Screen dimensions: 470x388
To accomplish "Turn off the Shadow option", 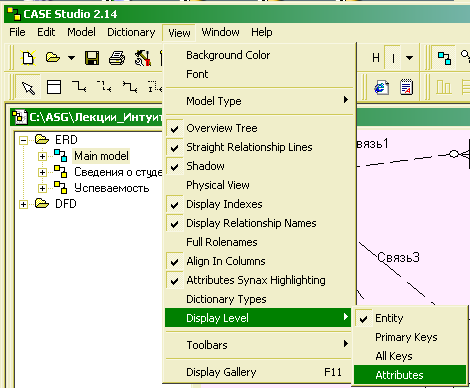I will [259, 166].
